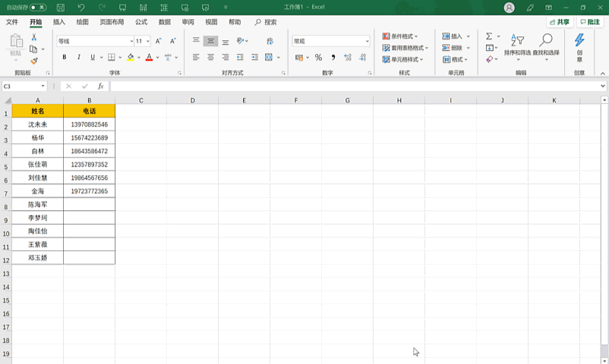Increase decimal places
This screenshot has width=609, height=364.
348,58
